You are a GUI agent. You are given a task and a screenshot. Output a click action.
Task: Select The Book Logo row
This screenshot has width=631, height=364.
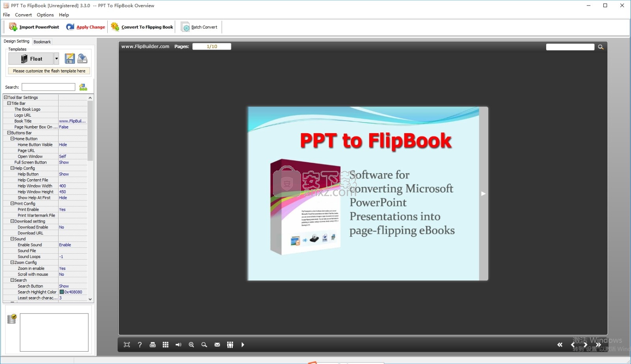tap(45, 109)
